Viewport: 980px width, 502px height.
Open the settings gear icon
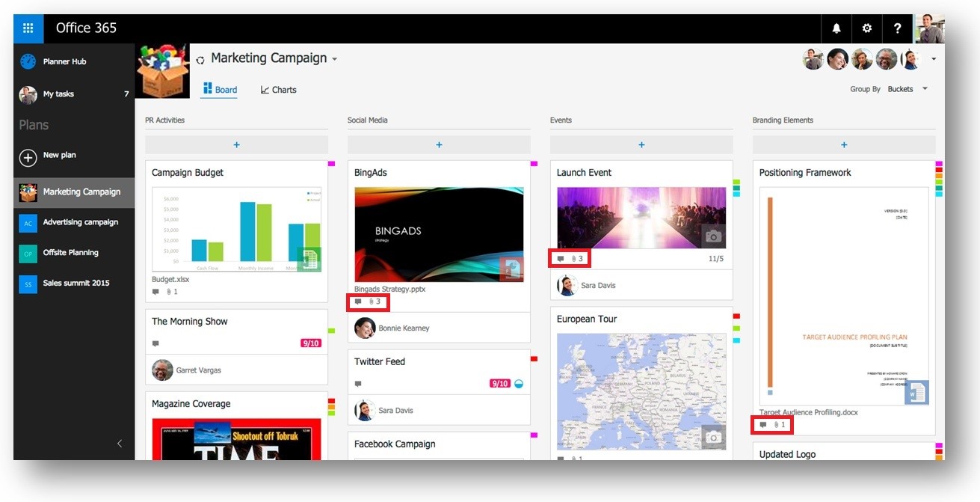[x=866, y=28]
